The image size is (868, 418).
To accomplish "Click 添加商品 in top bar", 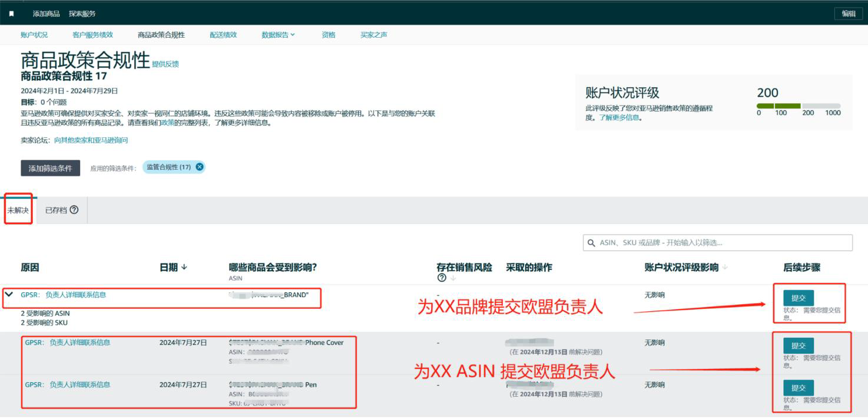I will point(46,14).
